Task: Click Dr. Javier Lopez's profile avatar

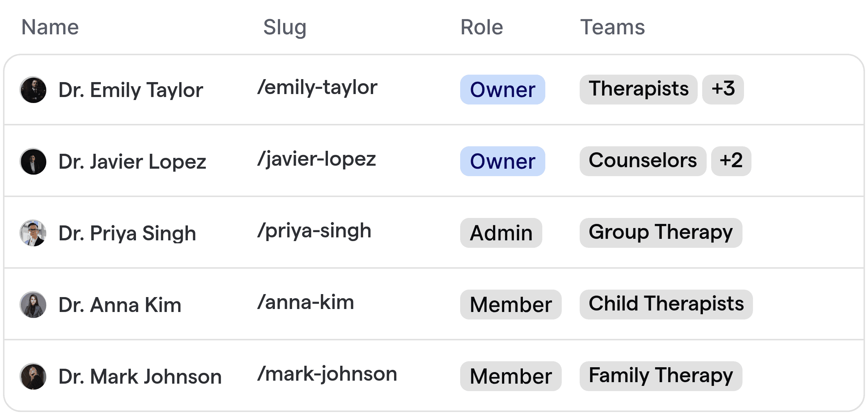Action: (x=33, y=161)
